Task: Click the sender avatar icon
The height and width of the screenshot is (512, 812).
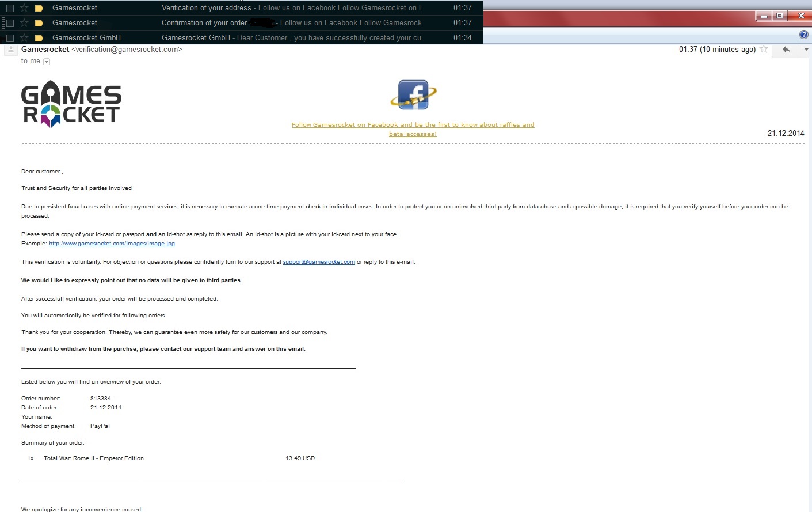Action: click(10, 50)
